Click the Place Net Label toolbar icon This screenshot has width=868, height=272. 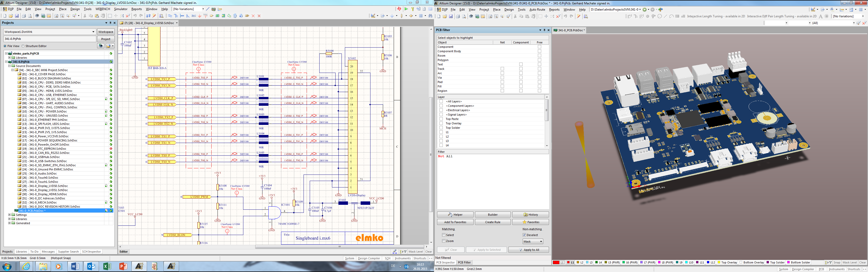193,16
